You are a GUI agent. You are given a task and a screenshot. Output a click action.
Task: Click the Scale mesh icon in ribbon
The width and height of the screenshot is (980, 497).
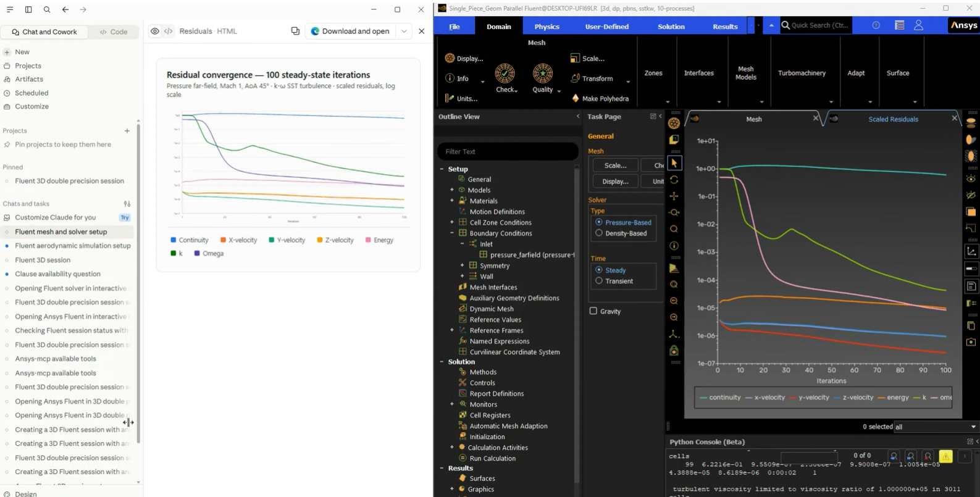point(575,58)
